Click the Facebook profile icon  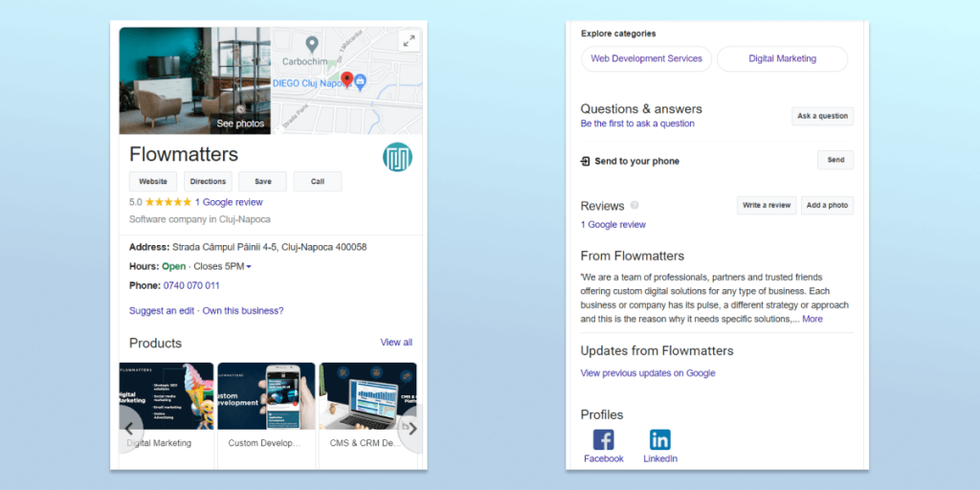(603, 439)
